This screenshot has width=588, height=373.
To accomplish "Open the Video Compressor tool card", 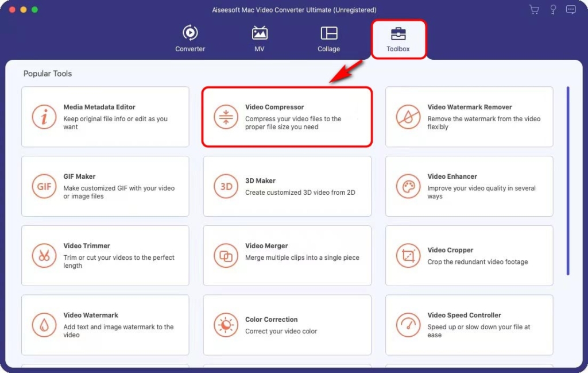I will click(287, 116).
